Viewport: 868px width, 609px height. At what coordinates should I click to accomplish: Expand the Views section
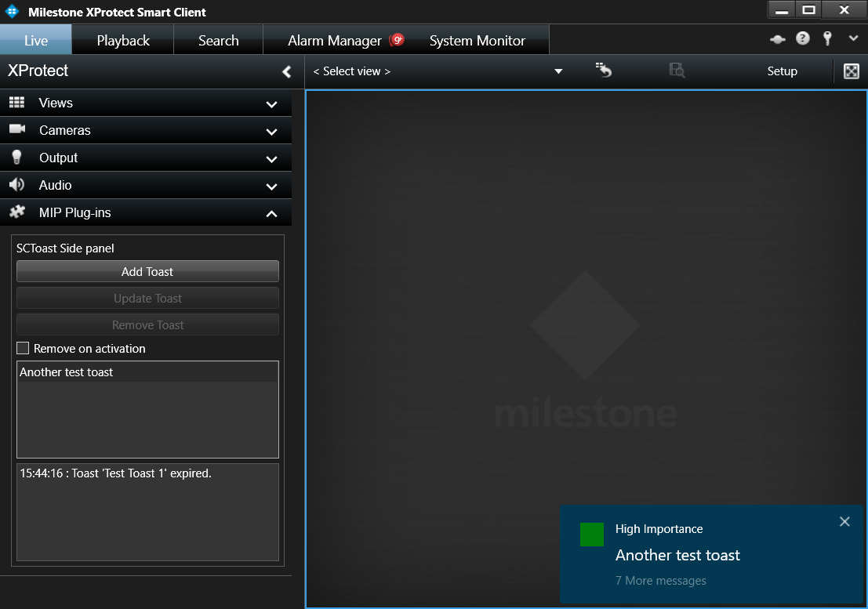coord(271,103)
